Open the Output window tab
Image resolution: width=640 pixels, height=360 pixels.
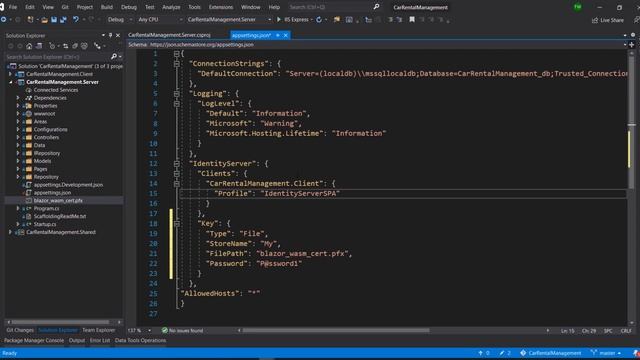point(77,340)
